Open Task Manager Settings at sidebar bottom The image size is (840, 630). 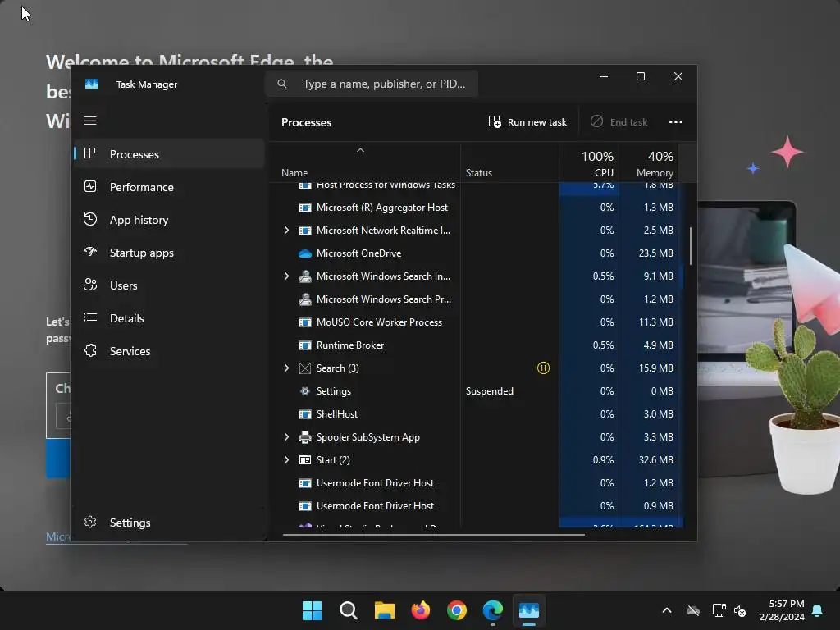click(x=169, y=523)
